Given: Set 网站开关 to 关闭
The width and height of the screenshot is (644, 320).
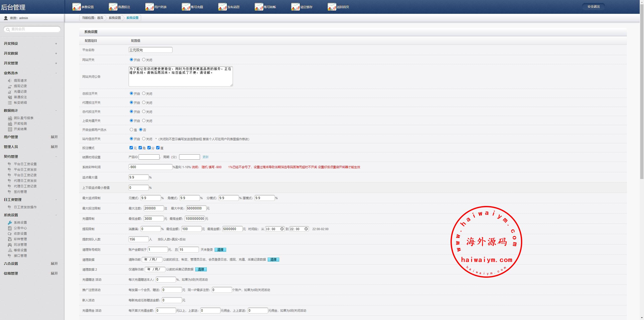Looking at the screenshot, I should pyautogui.click(x=144, y=60).
